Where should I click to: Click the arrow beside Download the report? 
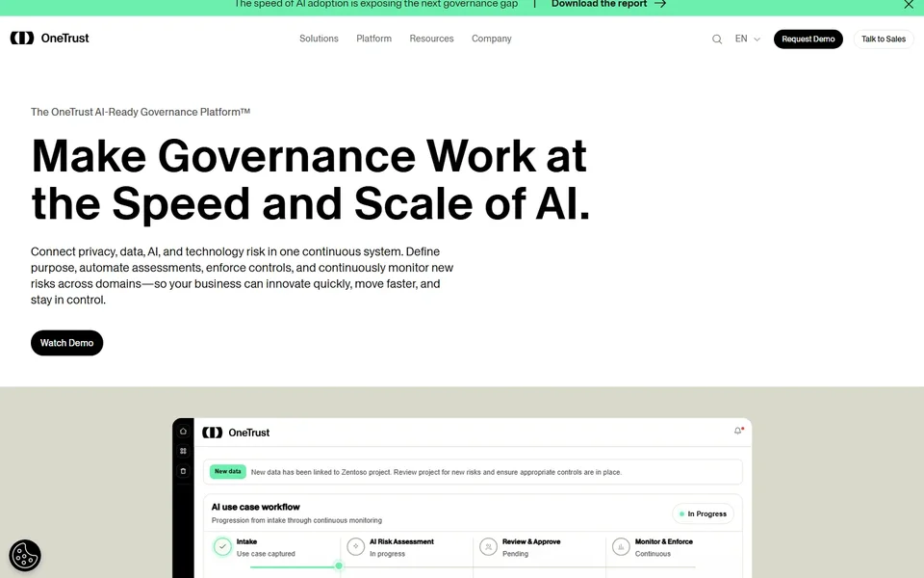coord(660,4)
